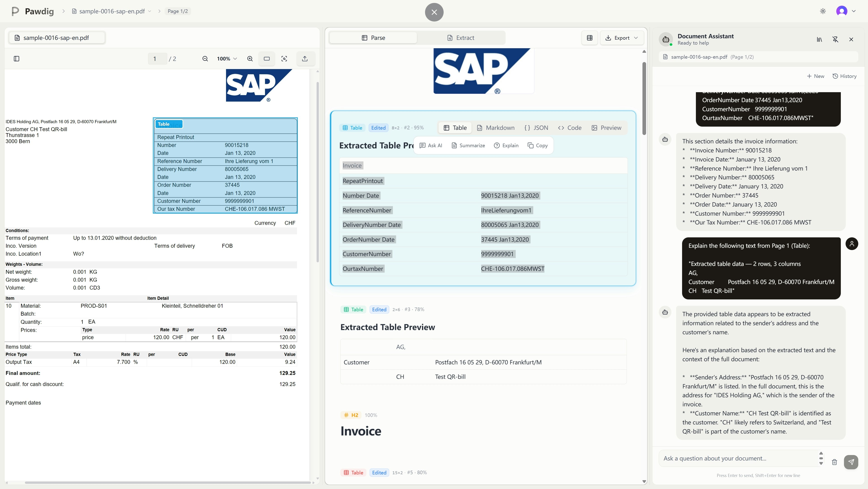This screenshot has width=868, height=489.
Task: Toggle the light/dark theme icon
Action: click(x=822, y=11)
